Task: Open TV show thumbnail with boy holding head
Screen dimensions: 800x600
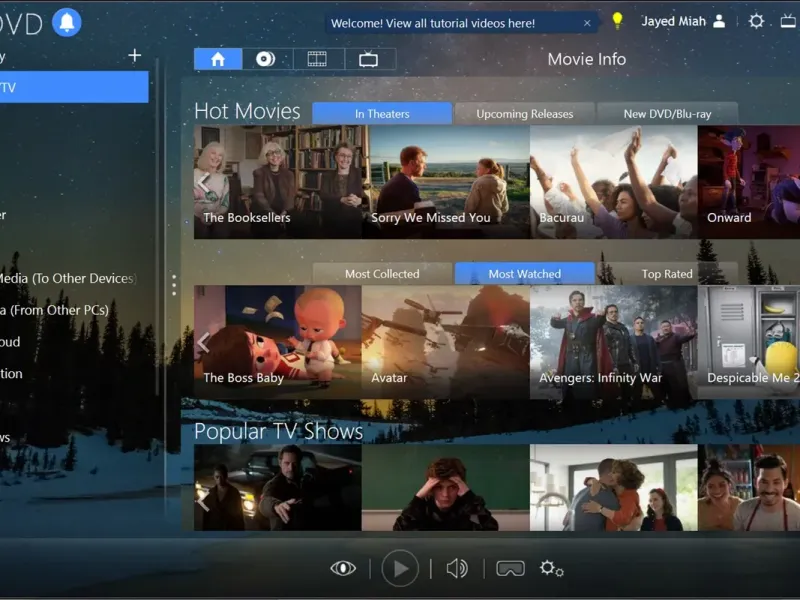Action: (446, 487)
